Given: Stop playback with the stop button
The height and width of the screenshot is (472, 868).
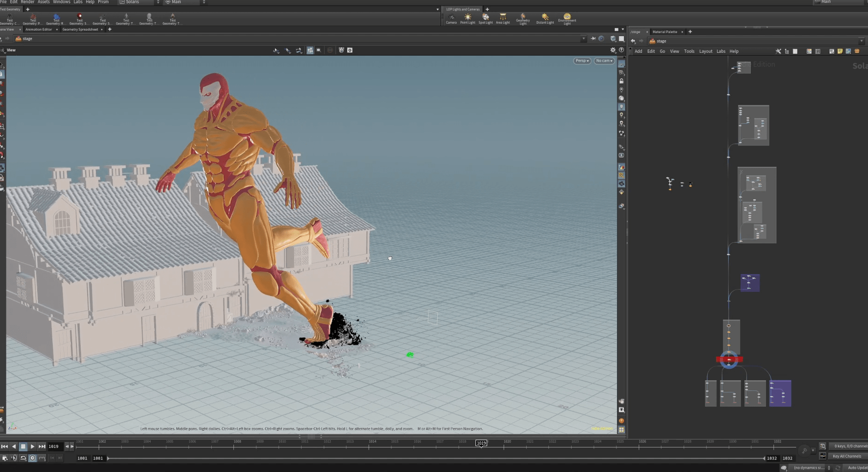Looking at the screenshot, I should [x=23, y=447].
